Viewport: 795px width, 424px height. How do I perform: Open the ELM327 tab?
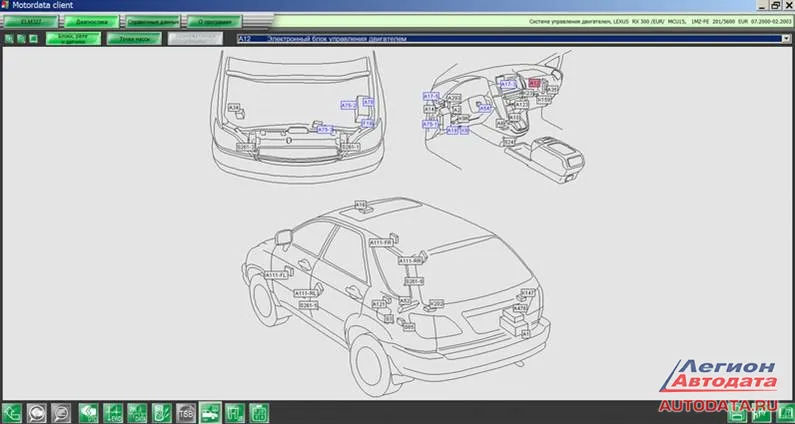click(29, 22)
